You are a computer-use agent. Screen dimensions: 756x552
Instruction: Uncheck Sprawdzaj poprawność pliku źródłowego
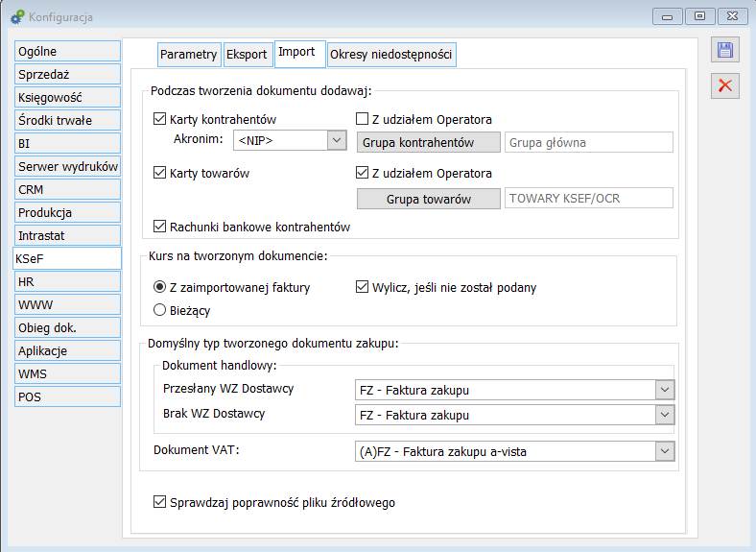[x=160, y=502]
